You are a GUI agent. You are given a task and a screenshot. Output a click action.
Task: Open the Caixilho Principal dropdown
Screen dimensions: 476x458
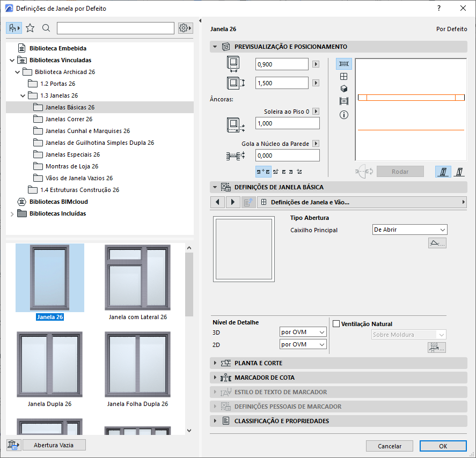(410, 230)
